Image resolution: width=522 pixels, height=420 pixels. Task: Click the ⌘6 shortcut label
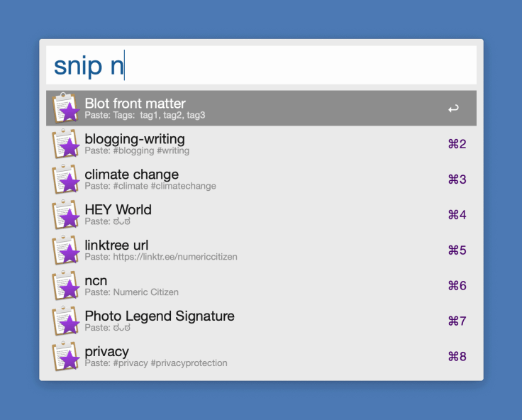457,285
